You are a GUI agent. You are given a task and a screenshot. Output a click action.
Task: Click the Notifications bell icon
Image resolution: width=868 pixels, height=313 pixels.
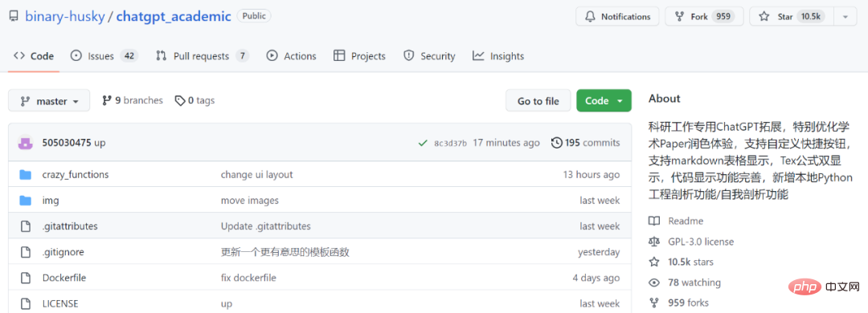tap(591, 17)
